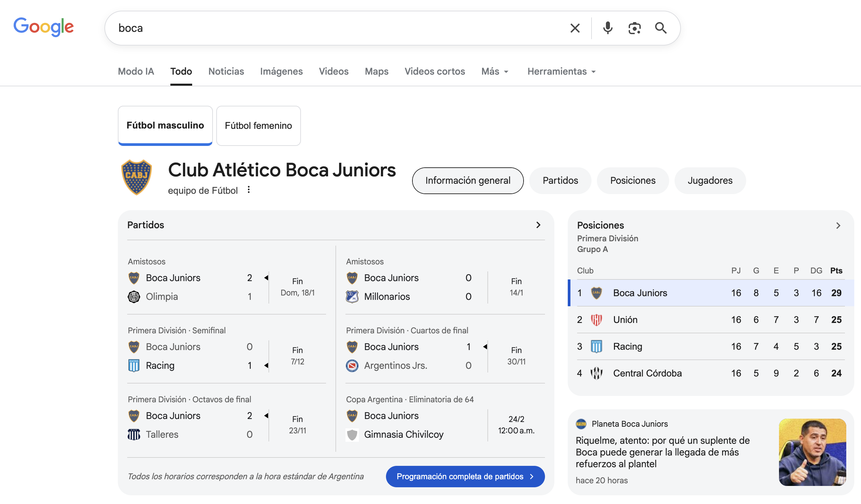Screen dimensions: 861x504
Task: Click Programación completa de partidos
Action: [465, 476]
